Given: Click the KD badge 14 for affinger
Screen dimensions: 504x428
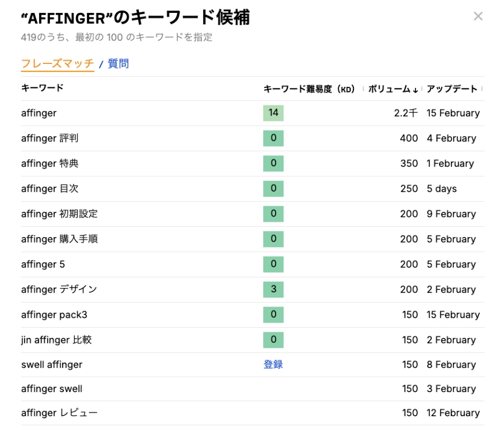Looking at the screenshot, I should pos(273,113).
